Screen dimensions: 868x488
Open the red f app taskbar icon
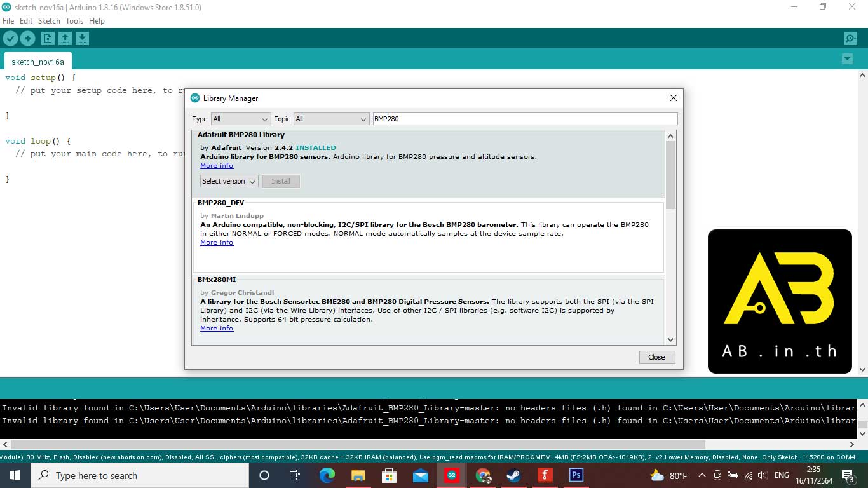[545, 475]
